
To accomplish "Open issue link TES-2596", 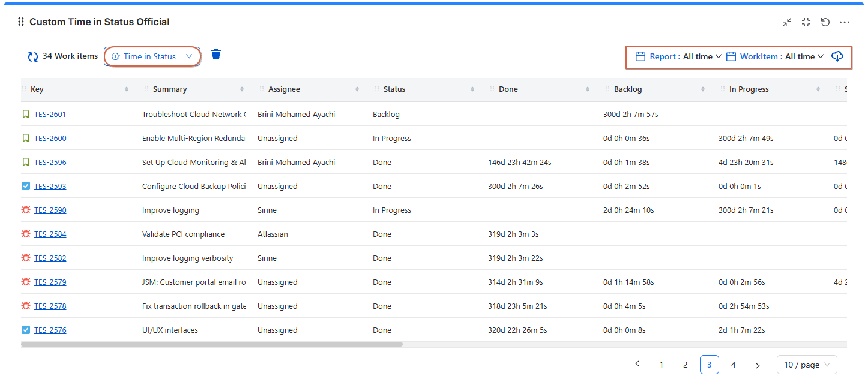I will pos(50,162).
